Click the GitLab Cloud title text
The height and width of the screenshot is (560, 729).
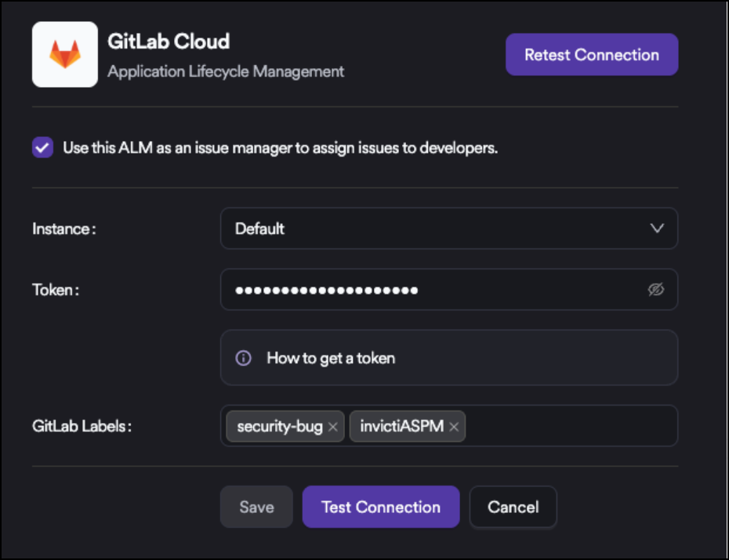169,42
